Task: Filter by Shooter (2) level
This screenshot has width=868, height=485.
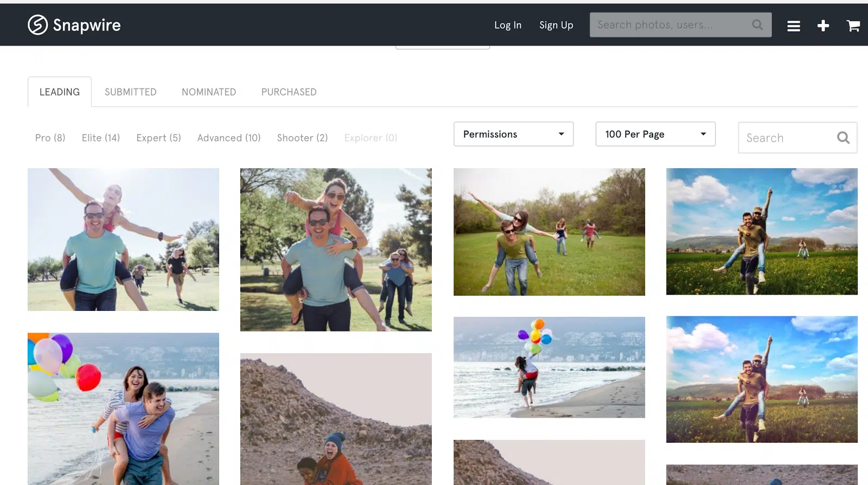Action: (302, 138)
